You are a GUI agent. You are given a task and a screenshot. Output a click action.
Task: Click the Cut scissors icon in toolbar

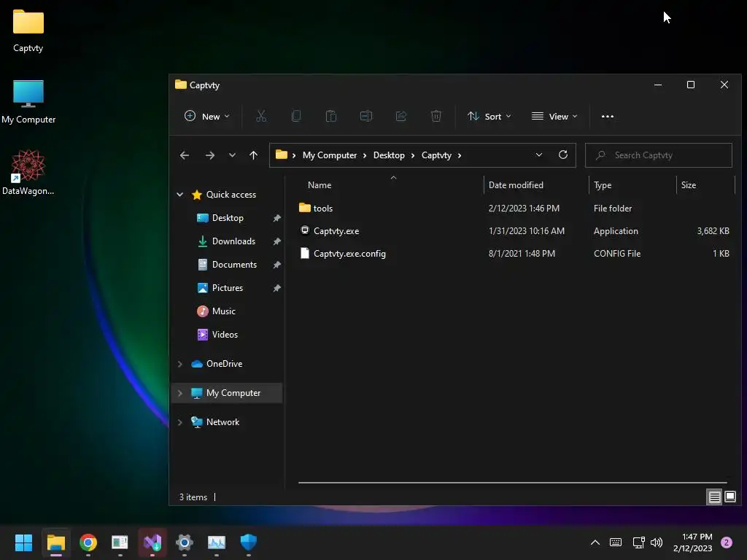point(261,116)
